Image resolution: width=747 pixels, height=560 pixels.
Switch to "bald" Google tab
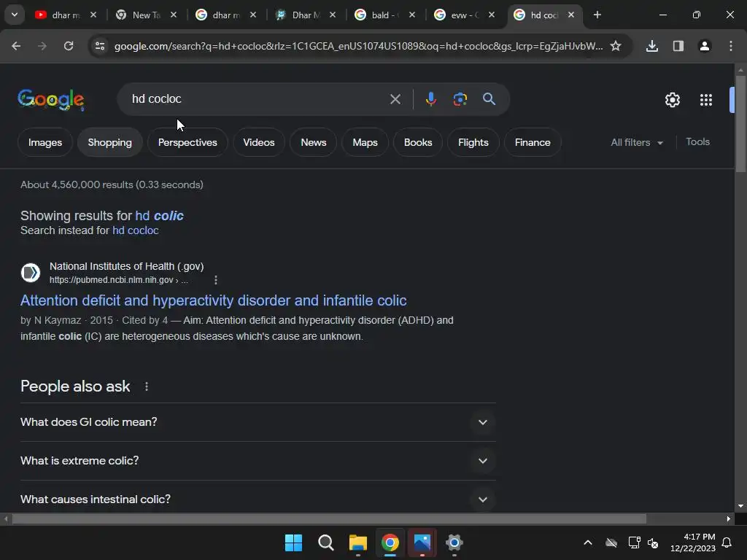[385, 15]
